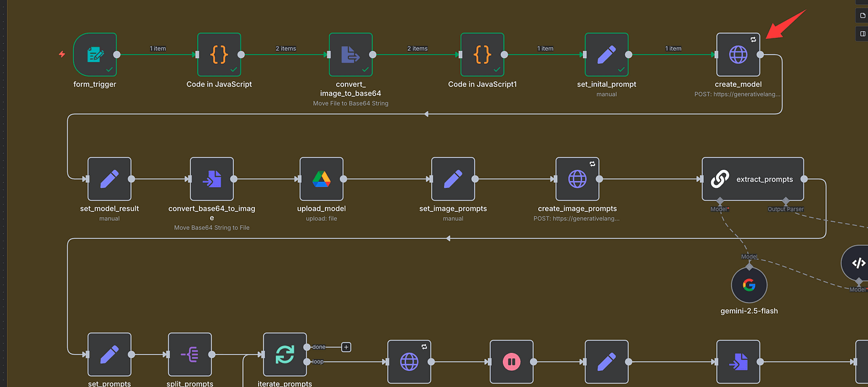Open the create_image_prompts HTTP node
The image size is (868, 387).
[577, 179]
